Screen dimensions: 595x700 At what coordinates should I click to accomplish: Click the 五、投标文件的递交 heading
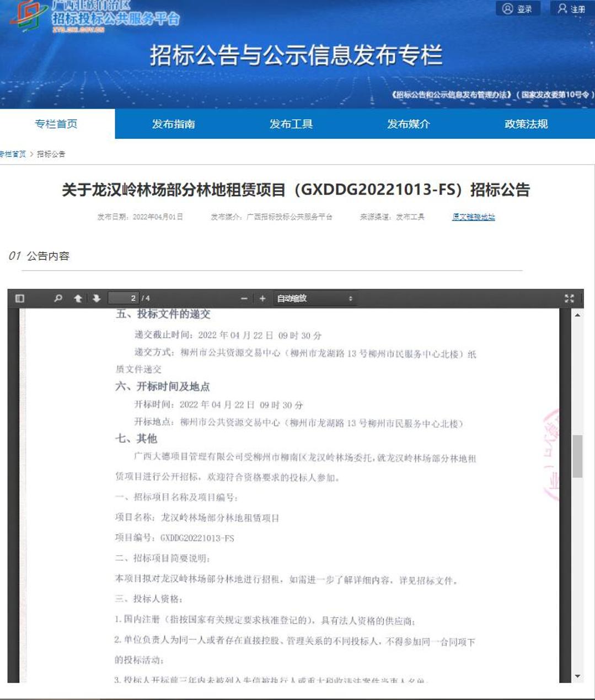[163, 314]
